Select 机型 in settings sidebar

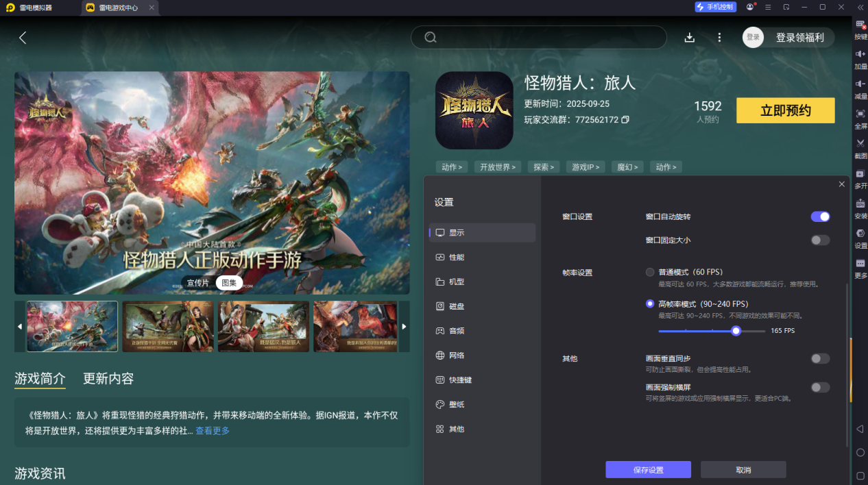482,282
